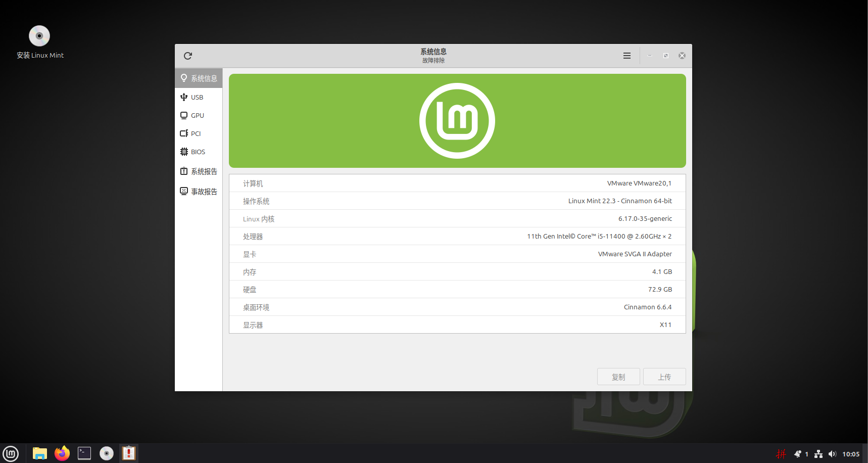Click the Cinnamon 6.6.4 value

coord(648,307)
